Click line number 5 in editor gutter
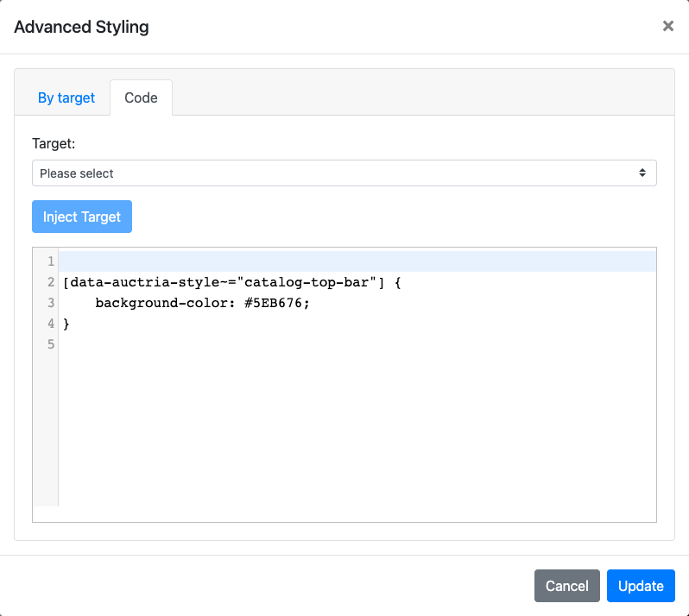 pos(51,344)
